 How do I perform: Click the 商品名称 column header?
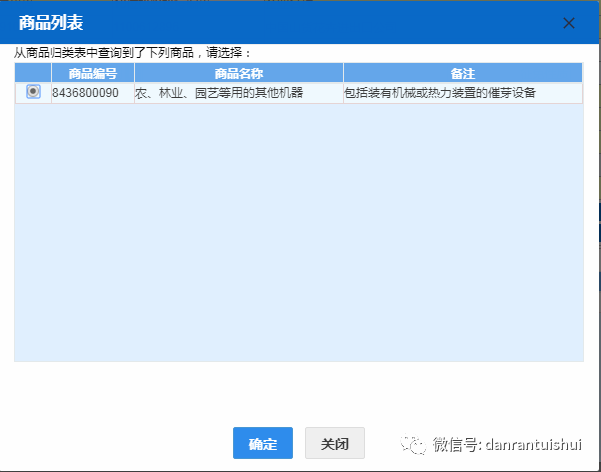pyautogui.click(x=239, y=73)
